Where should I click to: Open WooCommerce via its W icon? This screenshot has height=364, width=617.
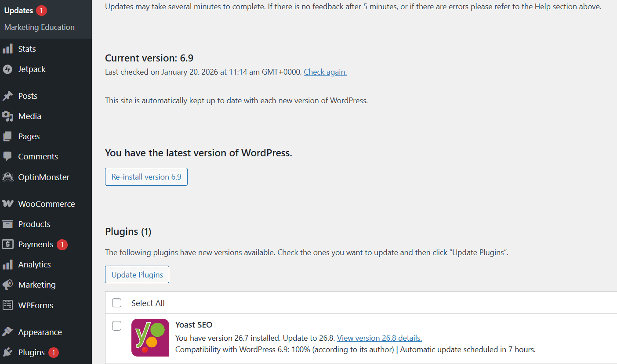pyautogui.click(x=9, y=203)
